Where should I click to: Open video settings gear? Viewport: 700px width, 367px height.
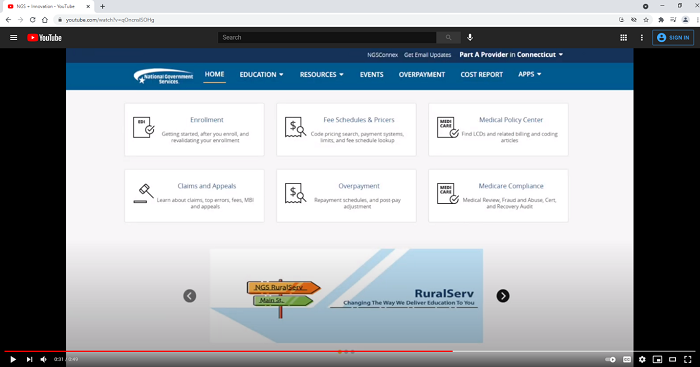(x=642, y=359)
